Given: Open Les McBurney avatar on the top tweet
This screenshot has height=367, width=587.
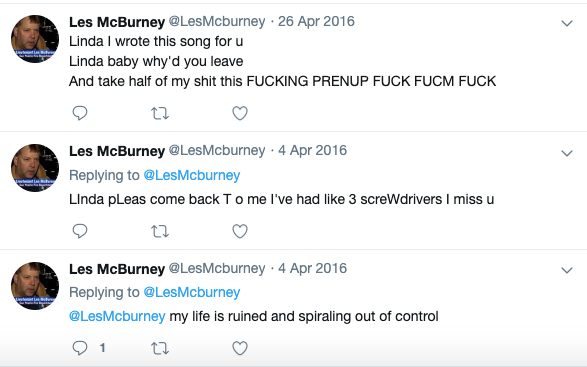Looking at the screenshot, I should pyautogui.click(x=35, y=39).
